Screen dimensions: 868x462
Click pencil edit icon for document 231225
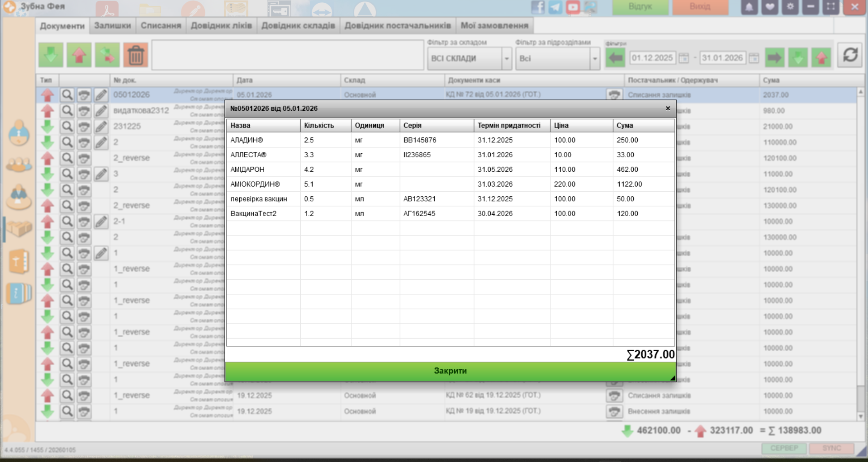[x=101, y=127]
